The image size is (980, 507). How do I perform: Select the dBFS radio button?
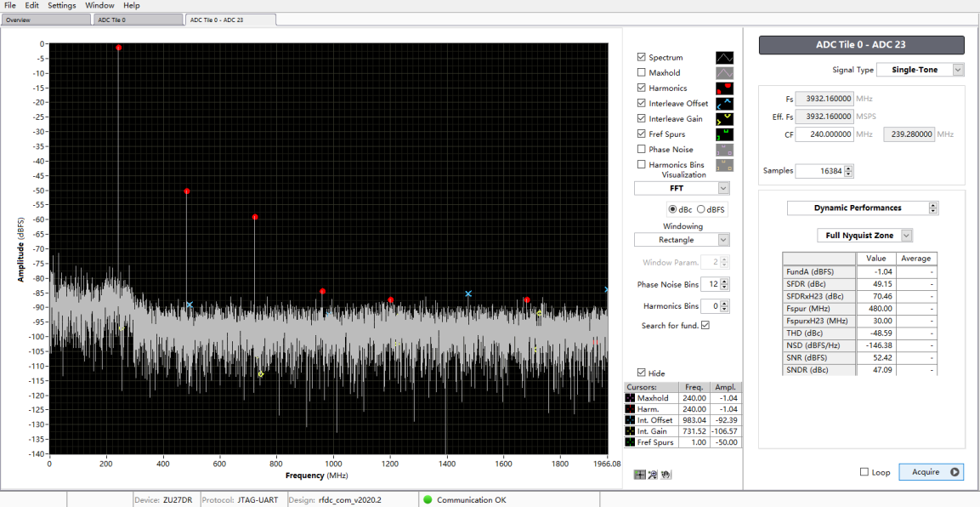(x=701, y=209)
